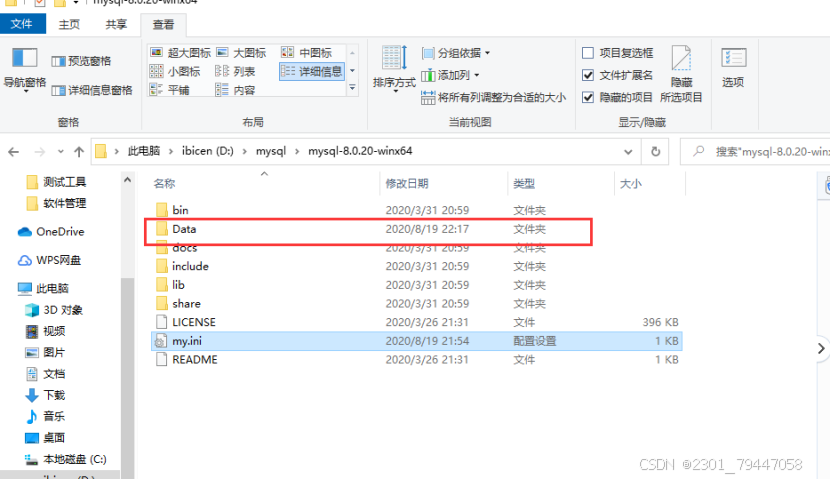Click mysql-8.0.20-winx64 in address path

[x=360, y=151]
